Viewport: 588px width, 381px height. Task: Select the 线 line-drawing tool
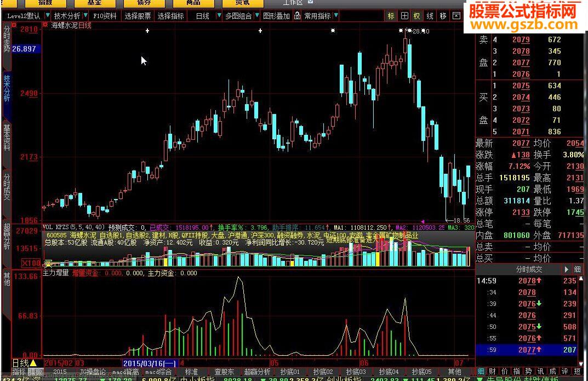430,16
